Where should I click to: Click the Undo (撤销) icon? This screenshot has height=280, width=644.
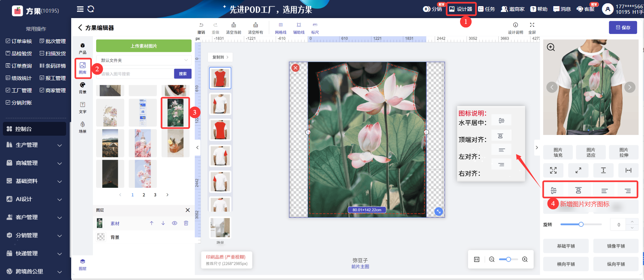tap(201, 25)
